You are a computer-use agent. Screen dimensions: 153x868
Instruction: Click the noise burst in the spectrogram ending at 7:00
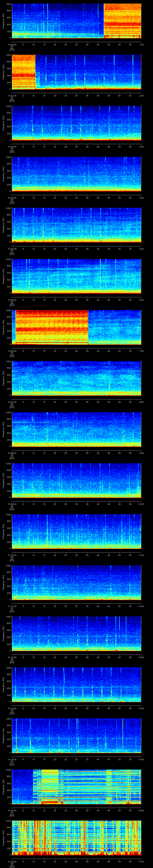(x=52, y=327)
